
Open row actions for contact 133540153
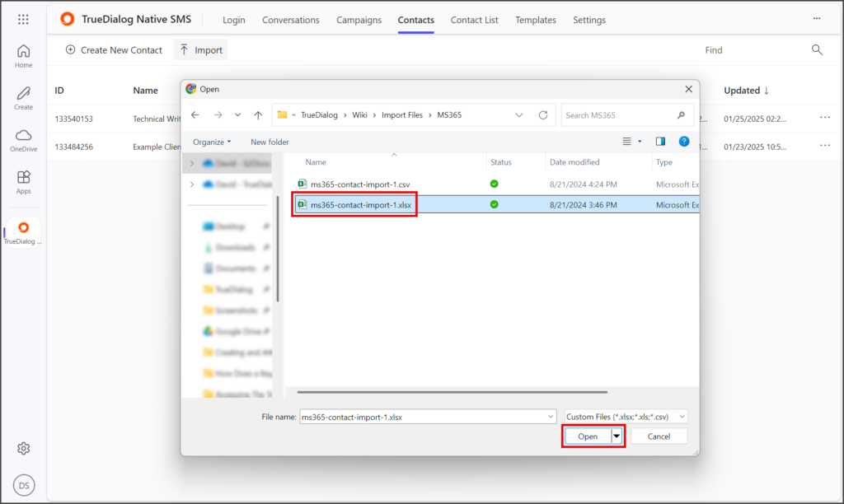[824, 118]
